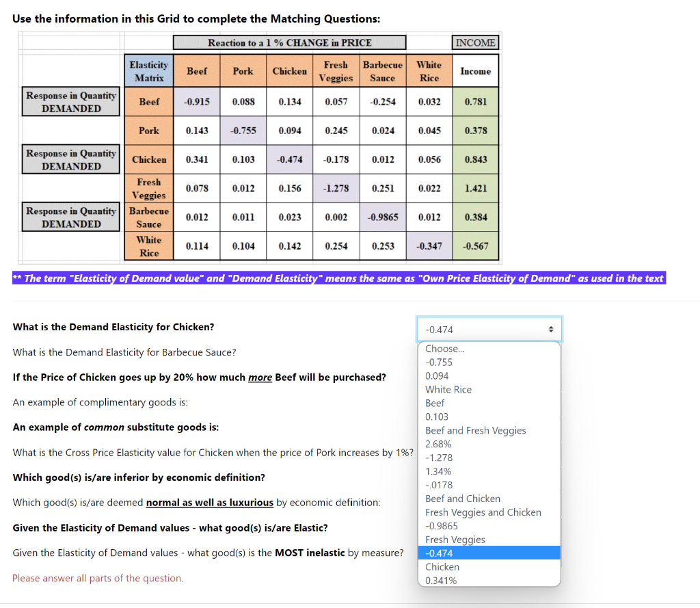Select the 2.68% answer choice

(x=438, y=444)
